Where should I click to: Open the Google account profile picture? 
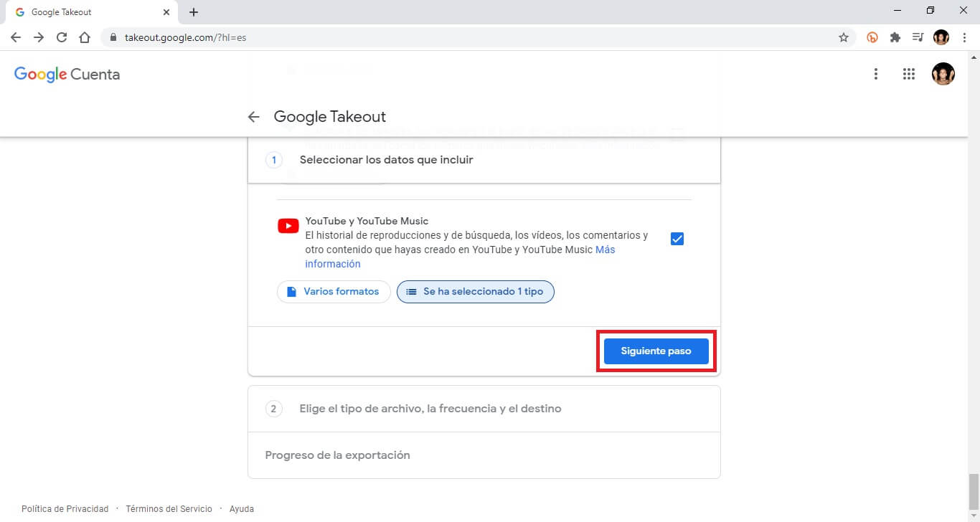pyautogui.click(x=943, y=74)
